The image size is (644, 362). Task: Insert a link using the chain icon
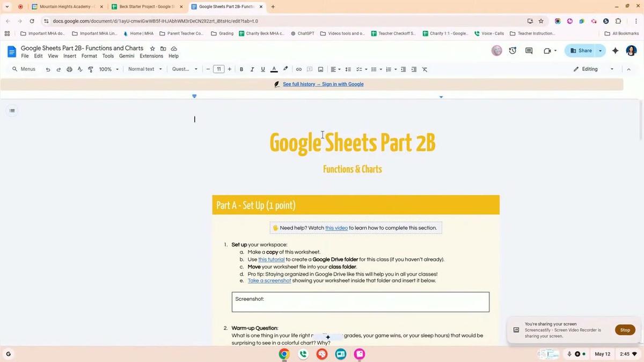click(299, 69)
